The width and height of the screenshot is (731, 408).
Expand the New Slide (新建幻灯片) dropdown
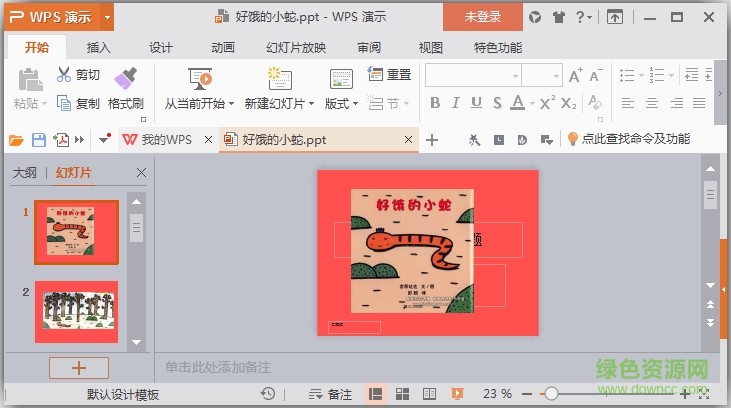(312, 103)
